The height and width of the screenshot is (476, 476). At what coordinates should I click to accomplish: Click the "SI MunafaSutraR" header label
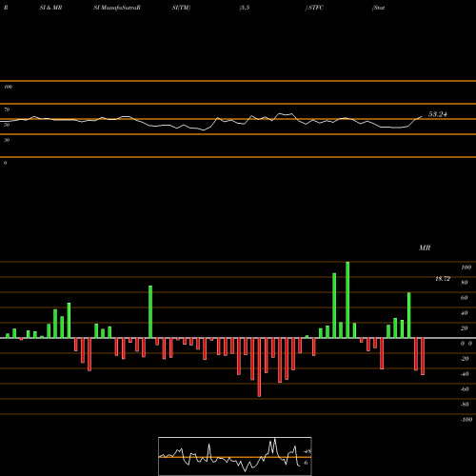(117, 8)
